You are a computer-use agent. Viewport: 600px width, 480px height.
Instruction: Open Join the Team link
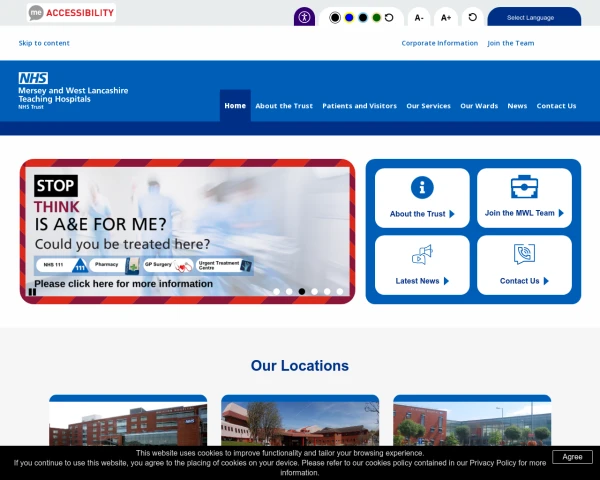511,43
